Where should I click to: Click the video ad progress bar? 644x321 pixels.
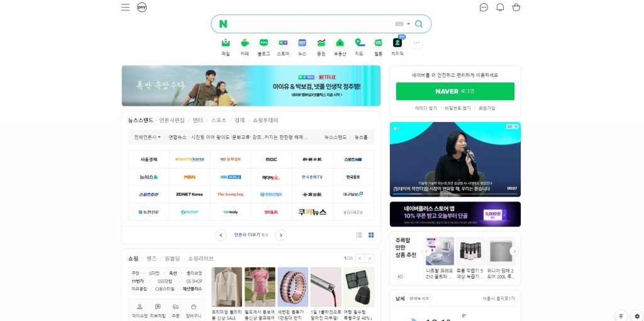pyautogui.click(x=455, y=194)
